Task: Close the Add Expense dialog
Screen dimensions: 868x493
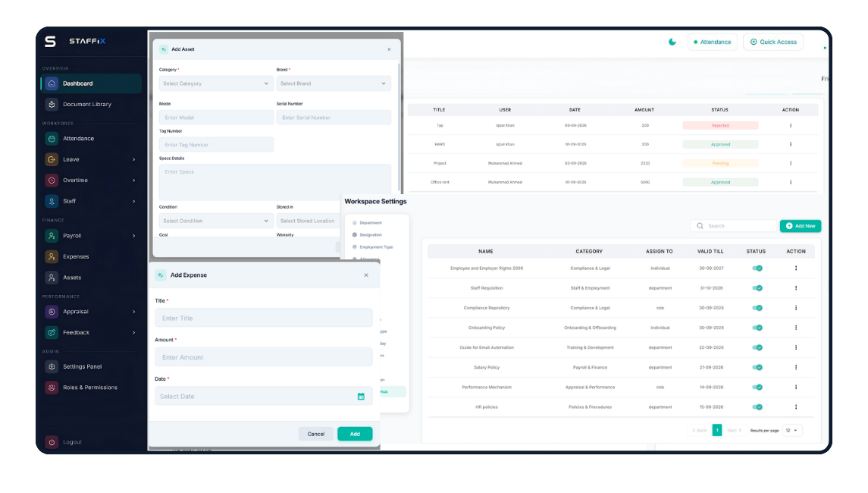Action: 366,275
